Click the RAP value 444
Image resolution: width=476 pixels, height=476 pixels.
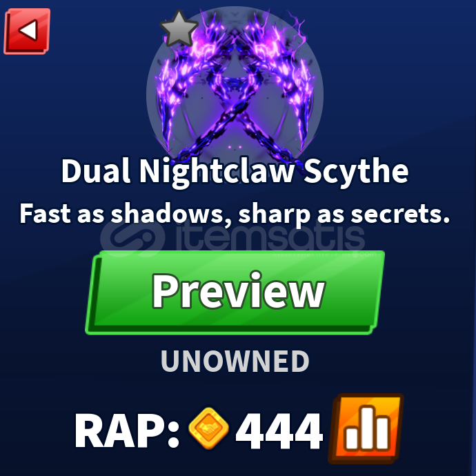[279, 430]
